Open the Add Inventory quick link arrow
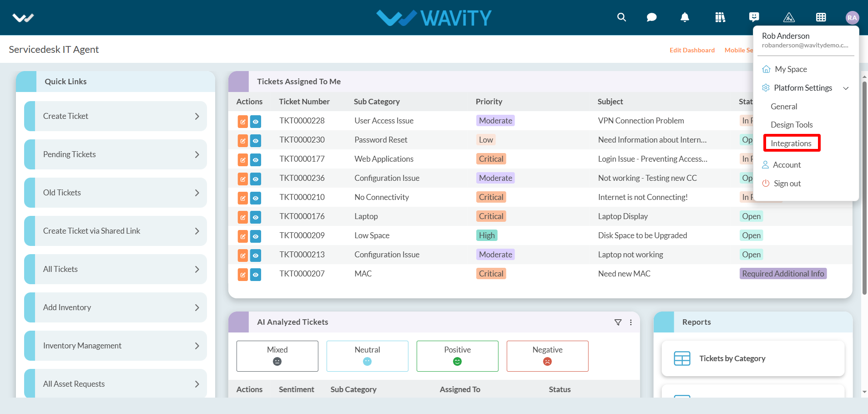The height and width of the screenshot is (414, 868). point(197,307)
